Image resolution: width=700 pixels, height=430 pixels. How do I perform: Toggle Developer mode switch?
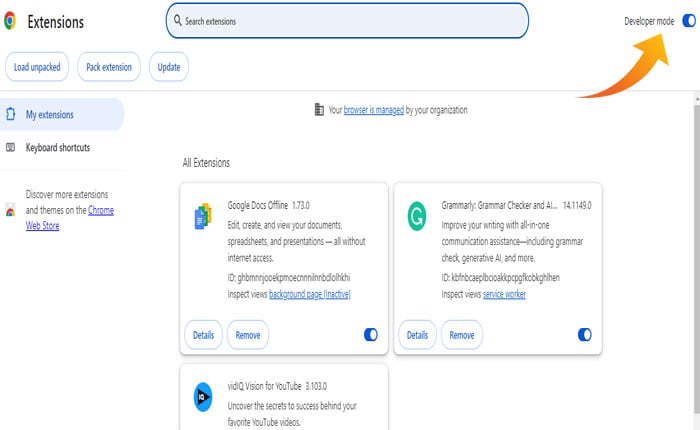coord(688,20)
